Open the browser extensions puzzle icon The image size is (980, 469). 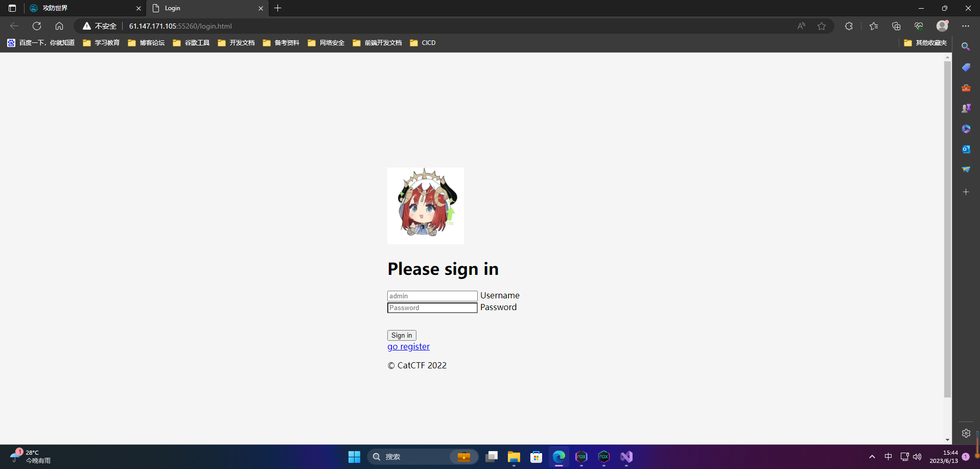pos(849,26)
